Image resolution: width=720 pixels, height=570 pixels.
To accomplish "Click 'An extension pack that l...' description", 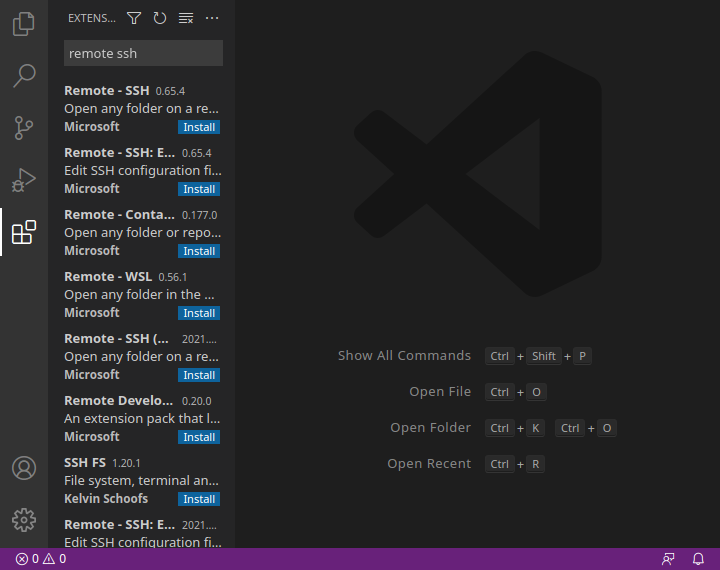I will click(x=142, y=418).
